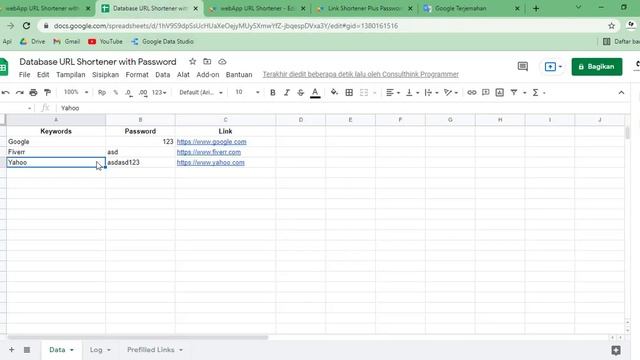Image resolution: width=640 pixels, height=360 pixels.
Task: Open the Add-on menu
Action: coord(208,75)
